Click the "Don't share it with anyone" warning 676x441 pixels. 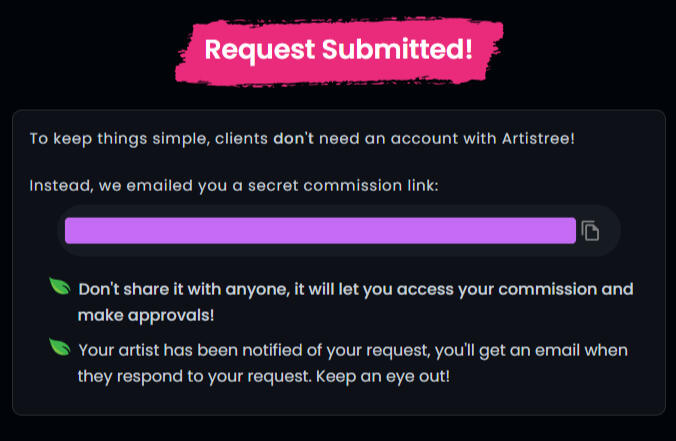[x=182, y=290]
